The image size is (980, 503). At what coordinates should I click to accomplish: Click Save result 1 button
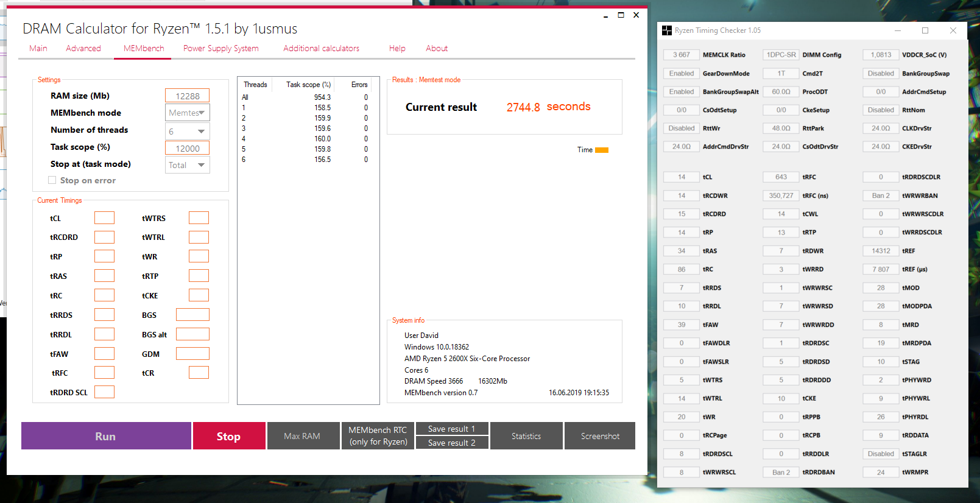pos(452,429)
